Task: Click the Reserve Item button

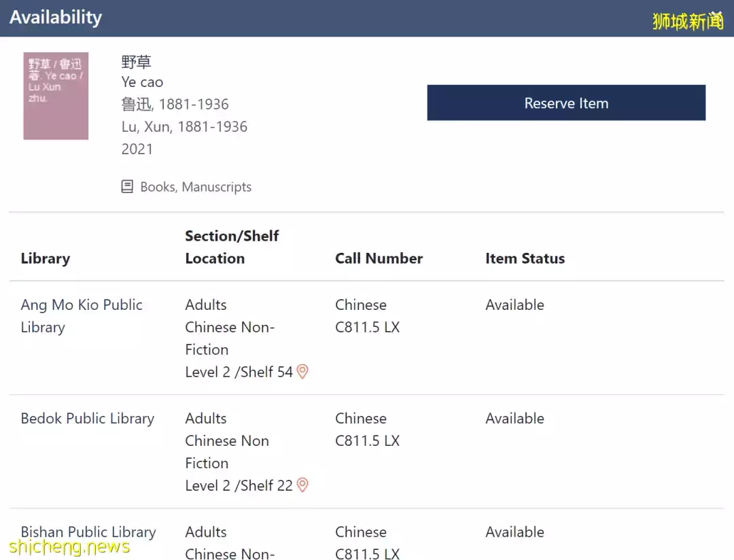Action: click(x=566, y=103)
